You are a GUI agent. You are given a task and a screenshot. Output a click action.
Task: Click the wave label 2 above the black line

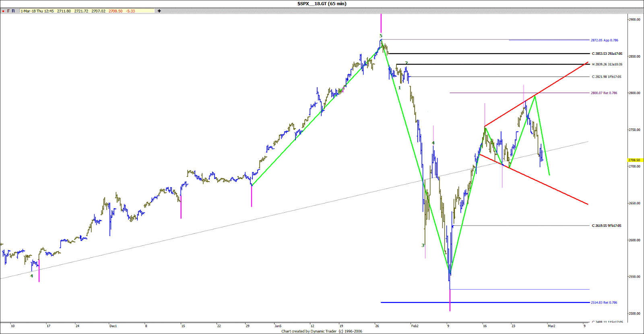coord(407,63)
